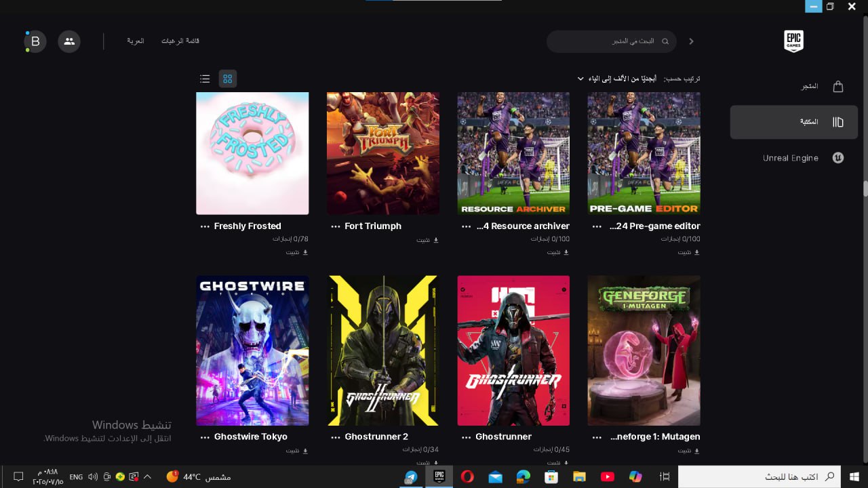Install Freshly Frosted via تثبيت
868x488 pixels.
(297, 252)
